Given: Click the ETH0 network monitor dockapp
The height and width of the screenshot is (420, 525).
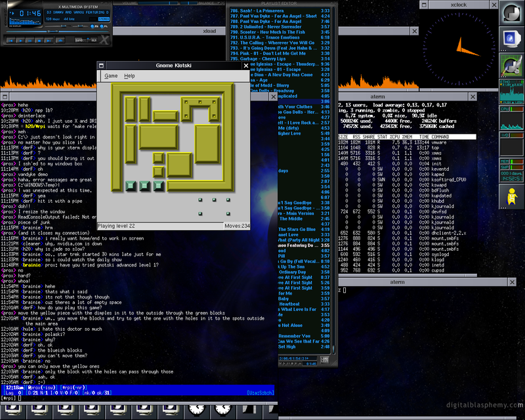Looking at the screenshot, I should pos(512,91).
